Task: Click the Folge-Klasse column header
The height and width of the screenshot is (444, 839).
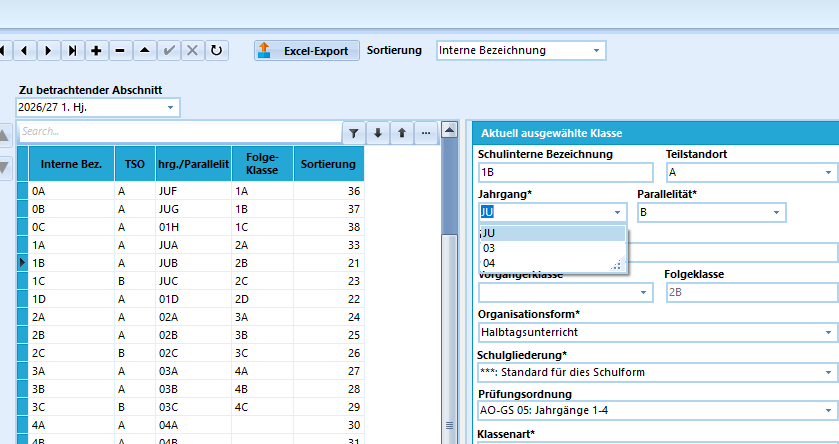Action: pos(262,164)
